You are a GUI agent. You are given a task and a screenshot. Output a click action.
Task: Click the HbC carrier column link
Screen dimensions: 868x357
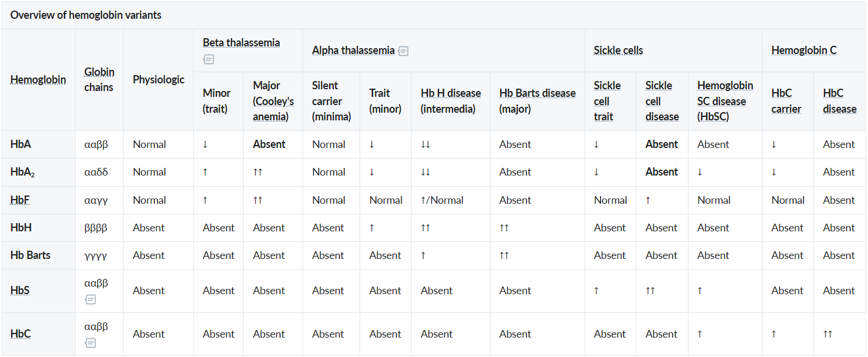[786, 101]
